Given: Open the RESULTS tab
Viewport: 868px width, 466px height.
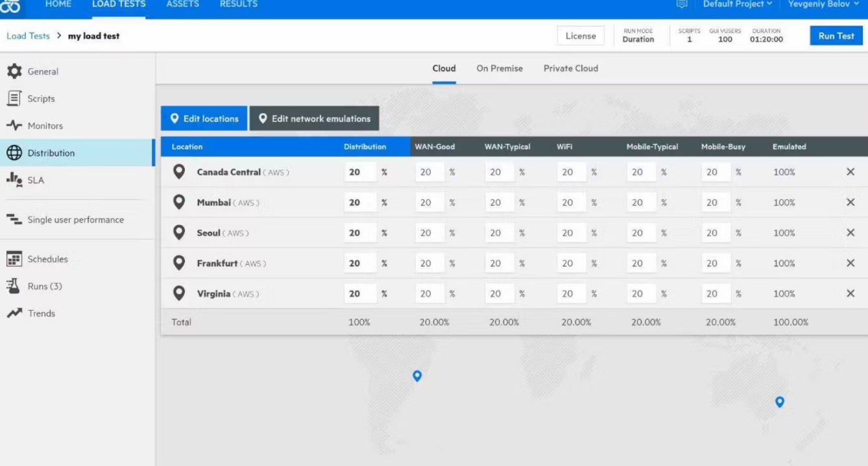Looking at the screenshot, I should pos(239,5).
